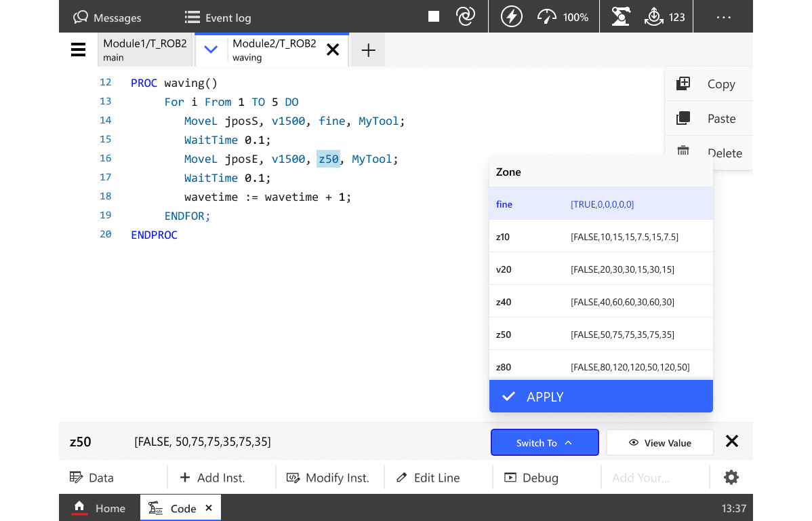Open the jog axis 123 setting

click(x=664, y=17)
